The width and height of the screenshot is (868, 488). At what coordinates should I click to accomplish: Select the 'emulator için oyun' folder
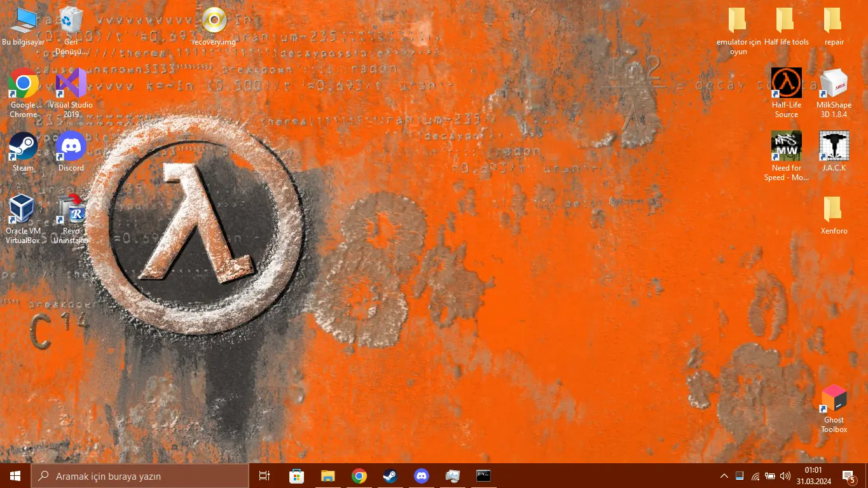(738, 31)
